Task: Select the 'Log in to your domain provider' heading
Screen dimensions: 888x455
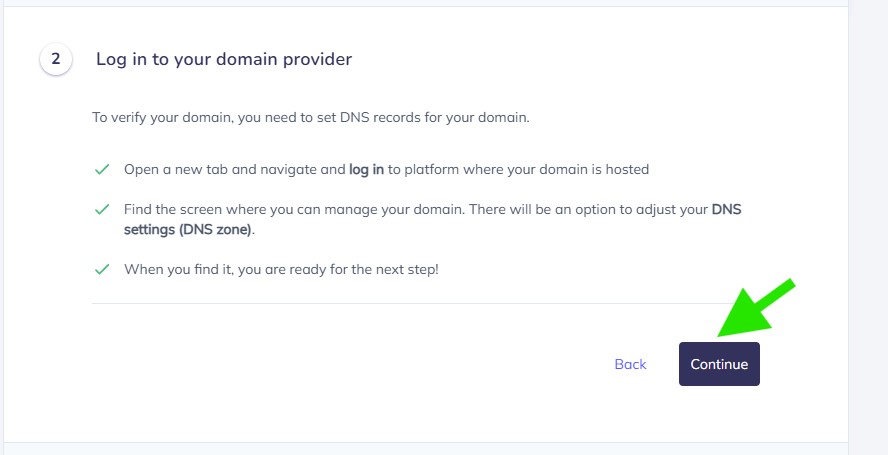Action: (x=224, y=59)
